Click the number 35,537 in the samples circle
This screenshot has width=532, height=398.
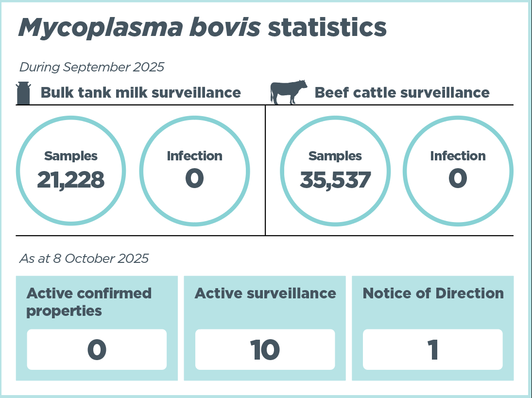335,180
